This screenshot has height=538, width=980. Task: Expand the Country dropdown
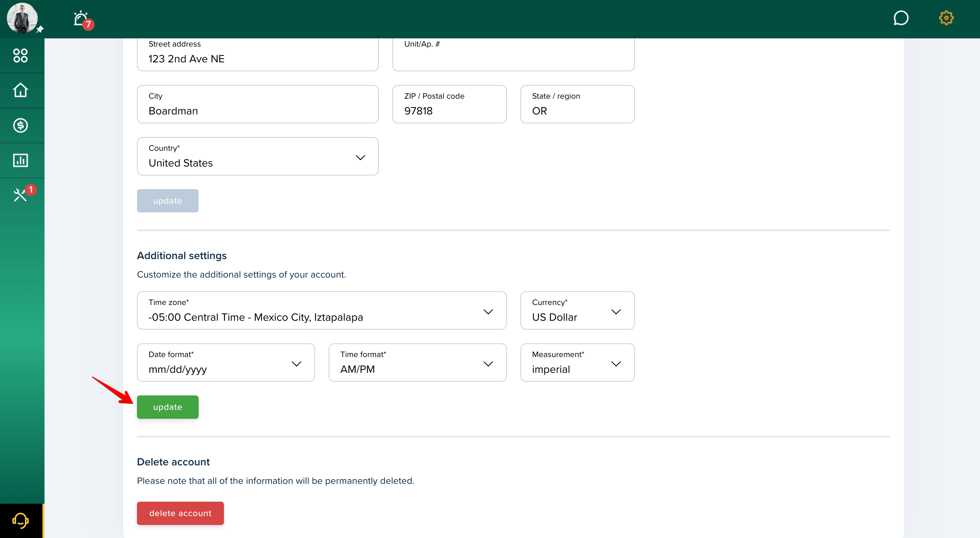tap(257, 156)
